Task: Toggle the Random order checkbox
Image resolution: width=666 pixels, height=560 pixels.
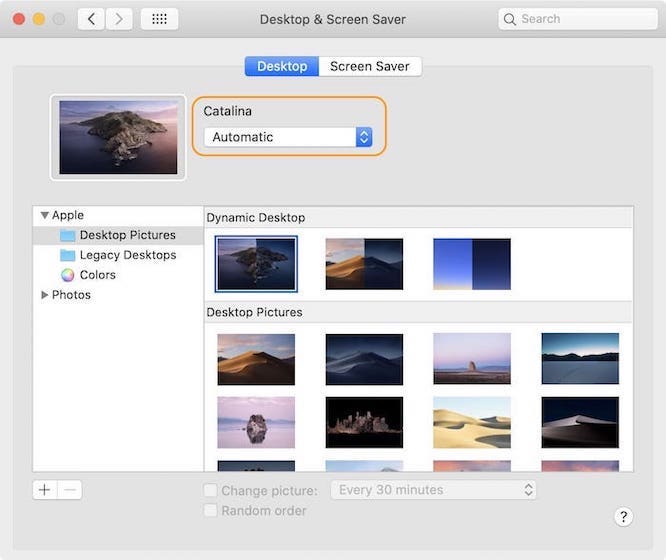Action: (x=210, y=511)
